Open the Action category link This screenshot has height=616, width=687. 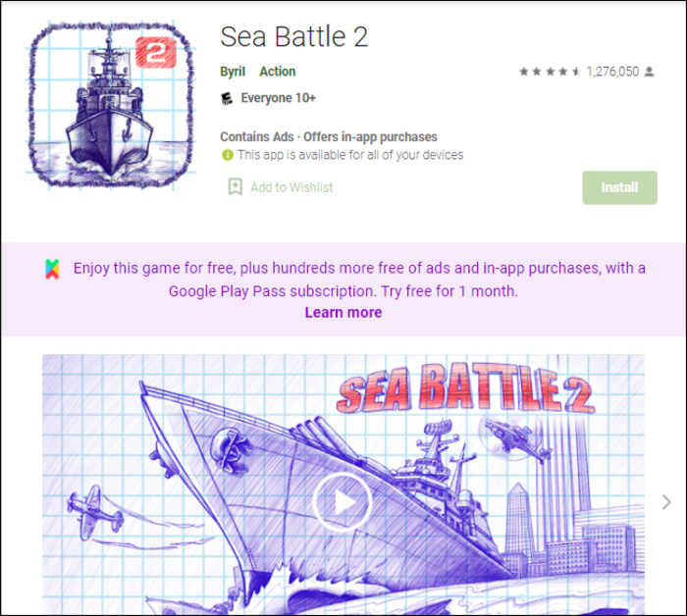click(278, 72)
